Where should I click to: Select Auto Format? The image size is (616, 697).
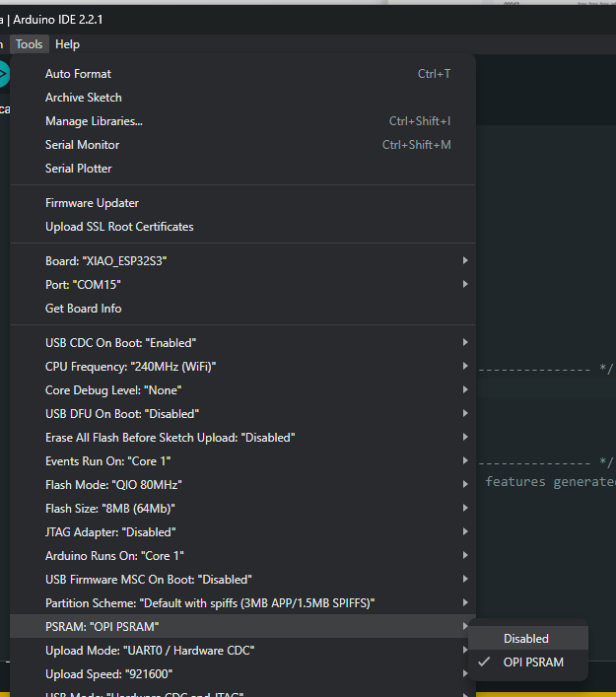click(x=78, y=74)
